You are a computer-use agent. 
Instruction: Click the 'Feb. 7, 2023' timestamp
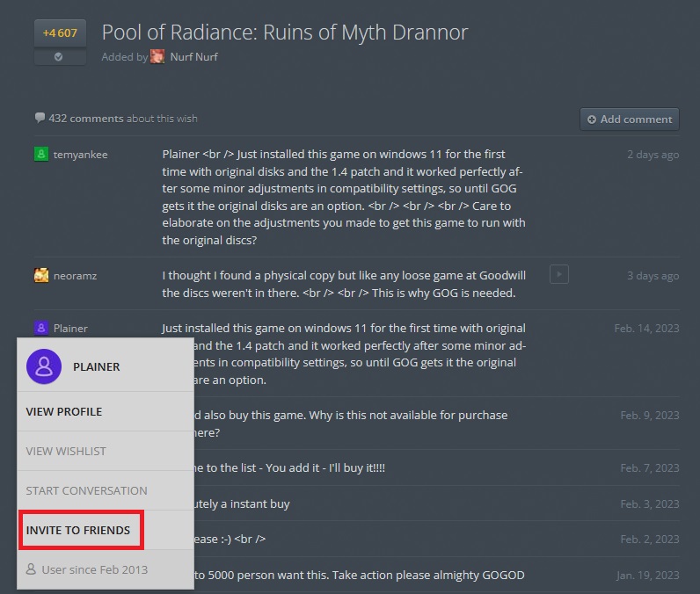(650, 467)
